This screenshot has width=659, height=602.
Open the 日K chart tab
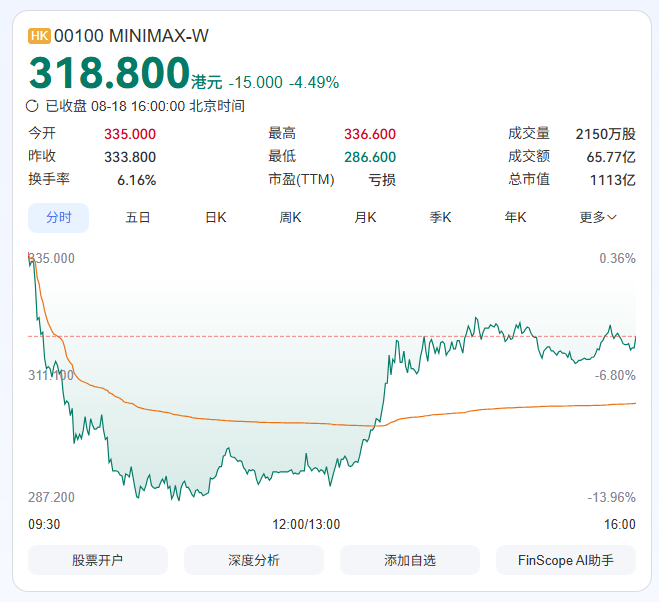(x=216, y=218)
